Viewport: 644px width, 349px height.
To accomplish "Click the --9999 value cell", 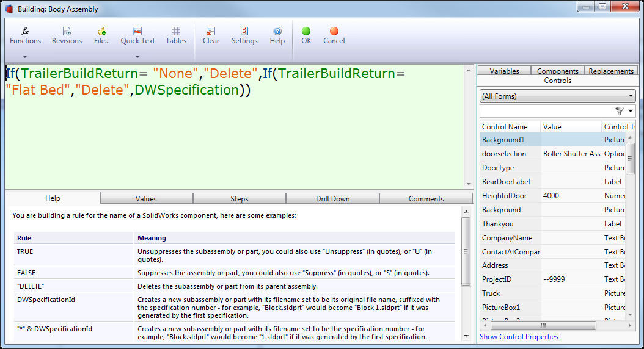I will (x=571, y=279).
